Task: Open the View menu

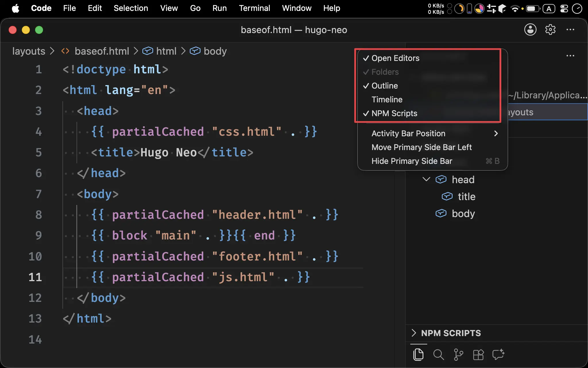Action: tap(169, 8)
